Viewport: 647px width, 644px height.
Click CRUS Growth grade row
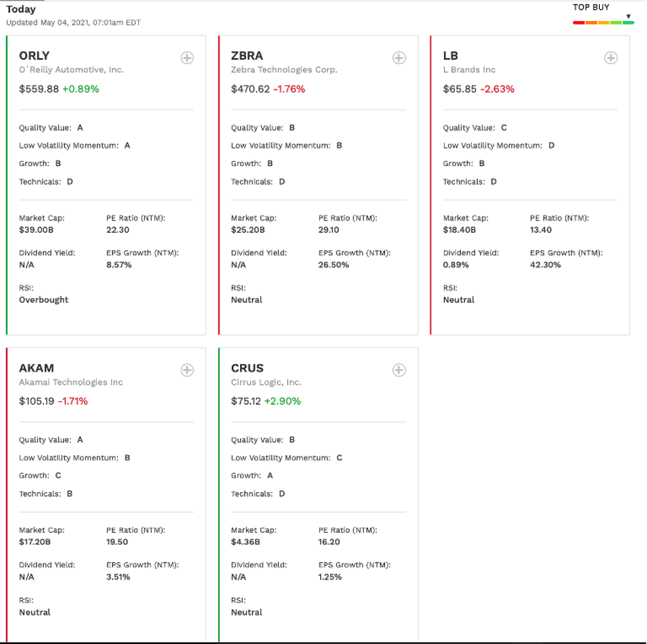[x=252, y=476]
